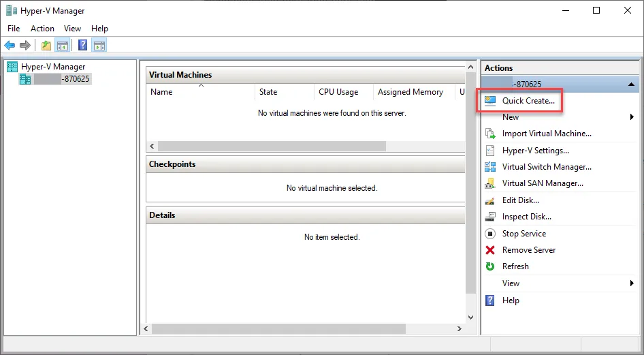Click the Actions pane title
The height and width of the screenshot is (355, 644).
coord(498,68)
